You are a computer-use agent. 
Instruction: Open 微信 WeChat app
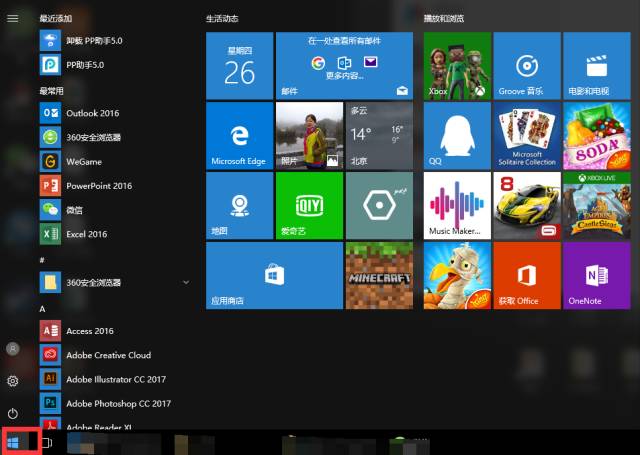pos(114,210)
